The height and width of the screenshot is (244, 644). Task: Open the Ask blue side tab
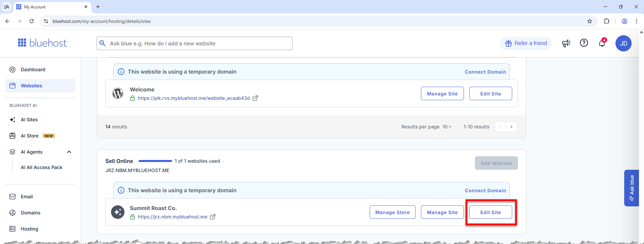click(632, 188)
